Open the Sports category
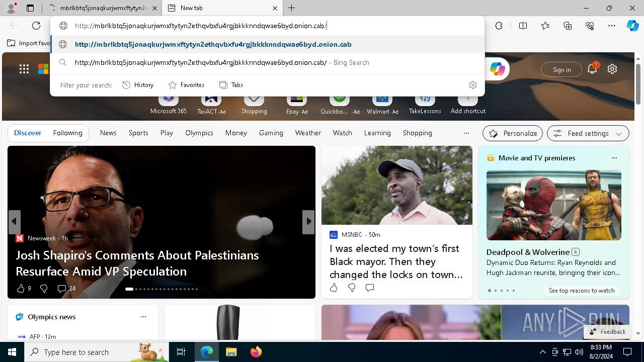 (x=138, y=133)
